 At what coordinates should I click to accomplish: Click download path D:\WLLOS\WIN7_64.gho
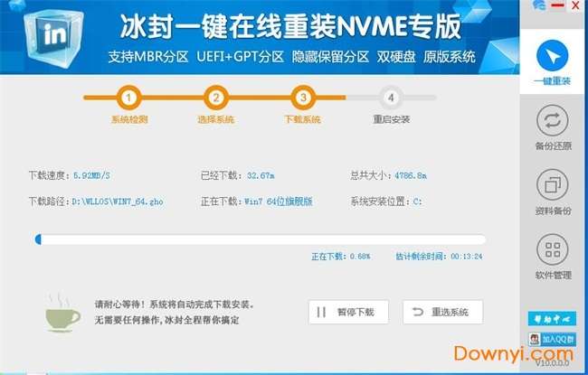click(x=118, y=202)
